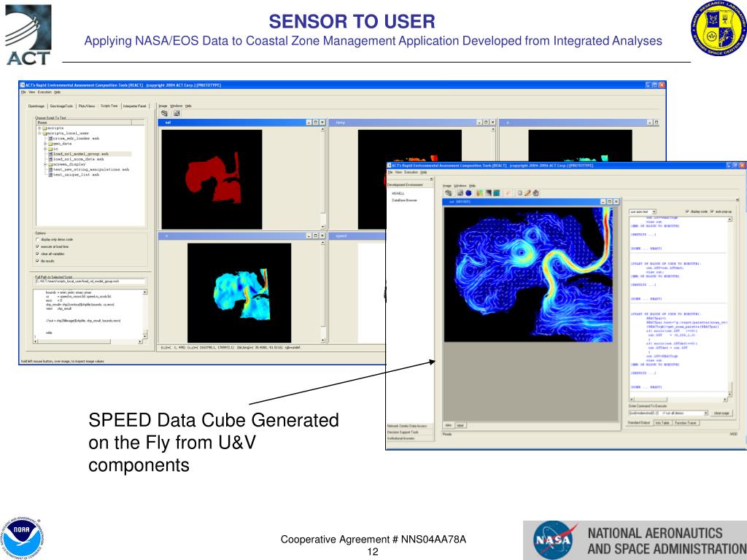The width and height of the screenshot is (747, 560).
Task: Open the Image menu in the front window
Action: (x=447, y=185)
